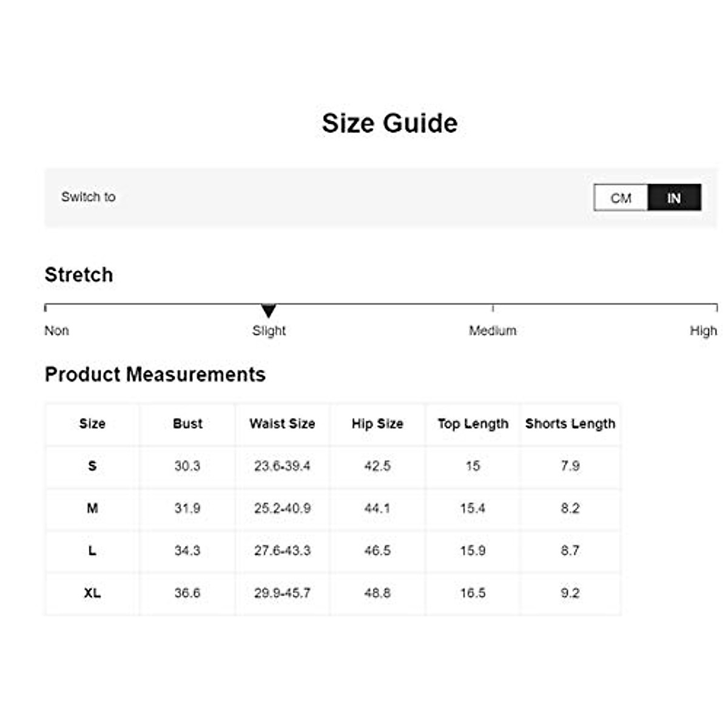728x728 pixels.
Task: Select the Waist Size column header
Action: (x=282, y=423)
